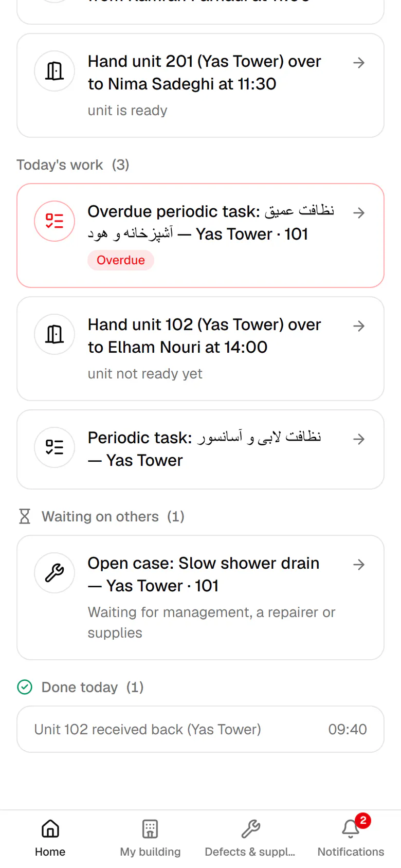Tap the checklist icon on lobby periodic task

(x=54, y=447)
